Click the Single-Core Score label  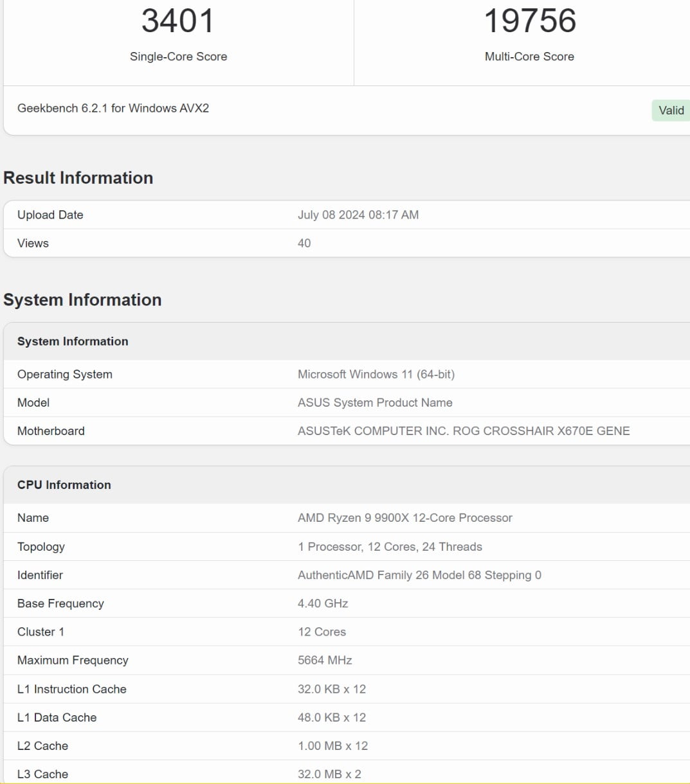click(x=178, y=57)
